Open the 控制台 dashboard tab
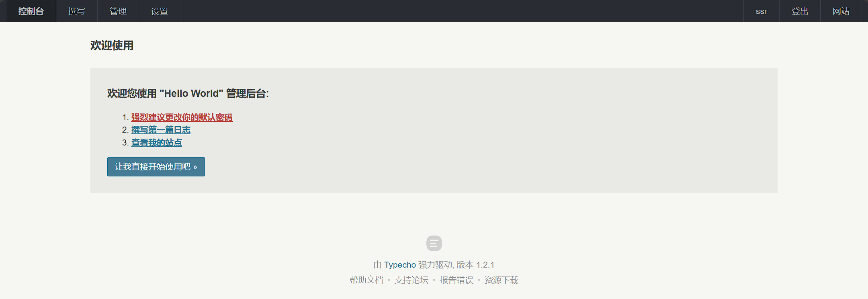This screenshot has width=868, height=299. [x=31, y=11]
